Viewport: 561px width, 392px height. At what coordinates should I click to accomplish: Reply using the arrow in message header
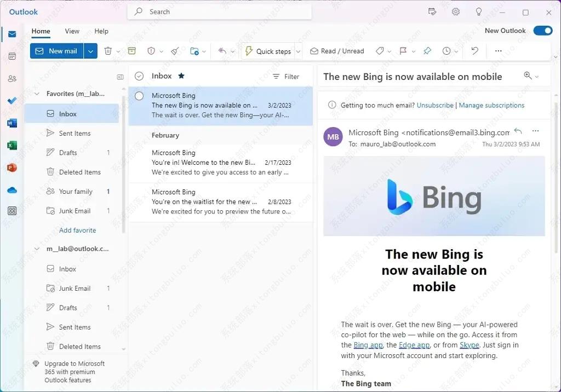click(x=518, y=131)
